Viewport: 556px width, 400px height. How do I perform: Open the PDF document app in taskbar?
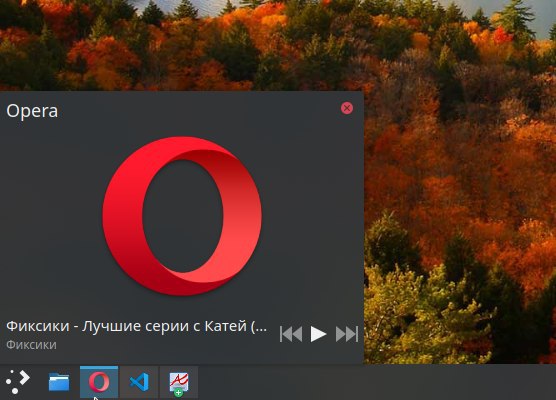(x=179, y=383)
